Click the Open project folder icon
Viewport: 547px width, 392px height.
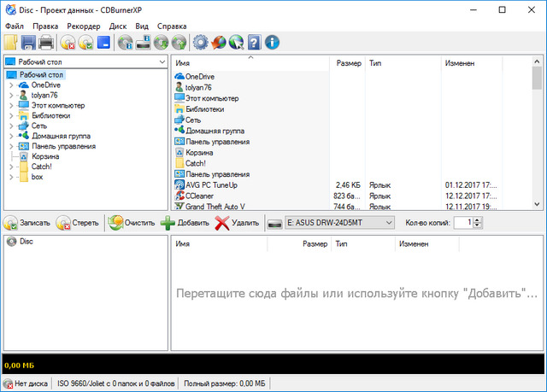10,41
